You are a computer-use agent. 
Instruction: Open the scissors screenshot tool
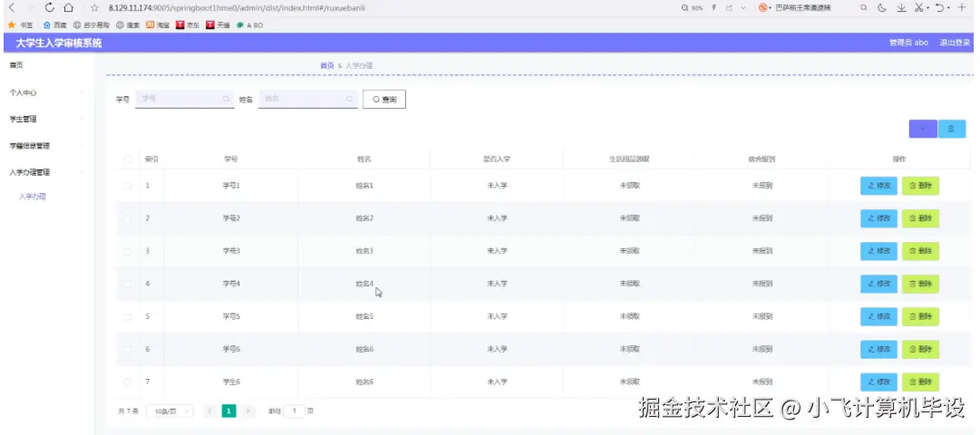tap(919, 8)
